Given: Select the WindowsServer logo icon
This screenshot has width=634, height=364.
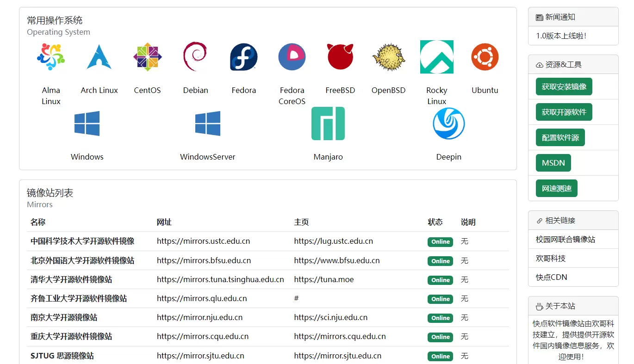Looking at the screenshot, I should [208, 123].
